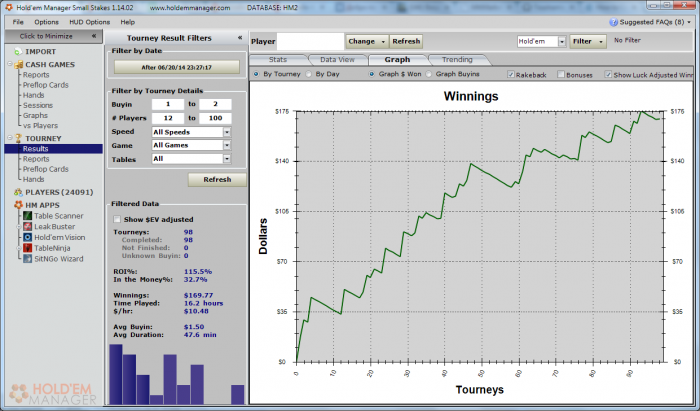Image resolution: width=700 pixels, height=411 pixels.
Task: Open the LeakBuster app icon
Action: click(28, 227)
